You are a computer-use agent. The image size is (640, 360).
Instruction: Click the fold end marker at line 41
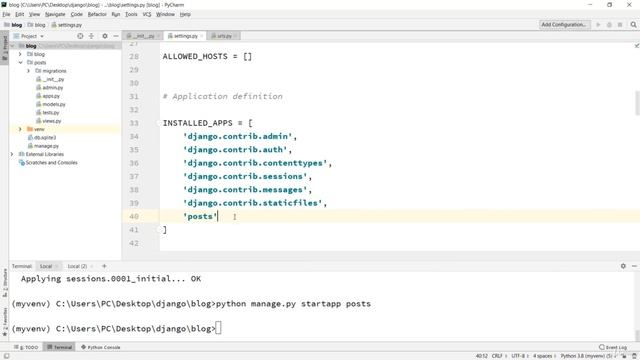[x=159, y=230]
